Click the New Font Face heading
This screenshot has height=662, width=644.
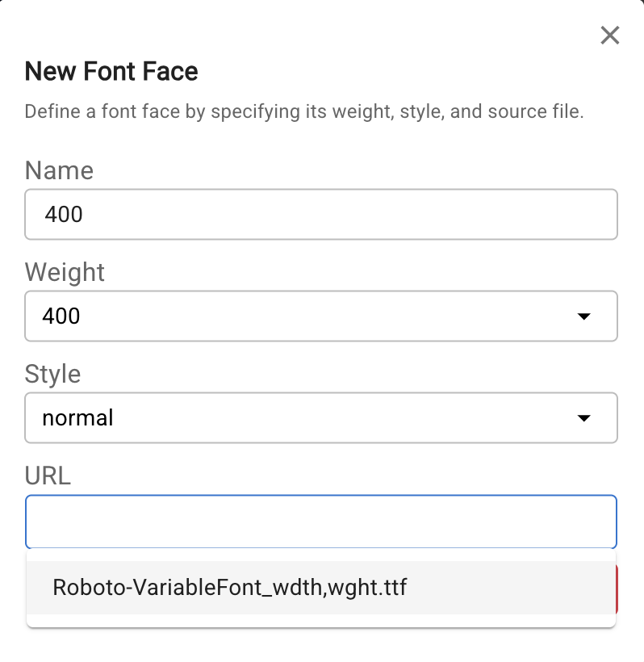(x=111, y=72)
